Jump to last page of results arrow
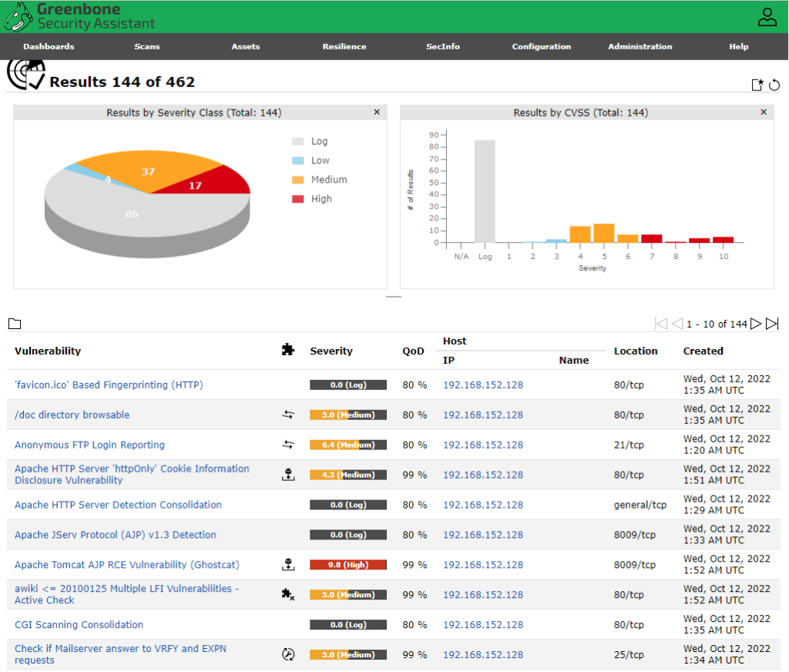This screenshot has width=789, height=672. pyautogui.click(x=772, y=324)
